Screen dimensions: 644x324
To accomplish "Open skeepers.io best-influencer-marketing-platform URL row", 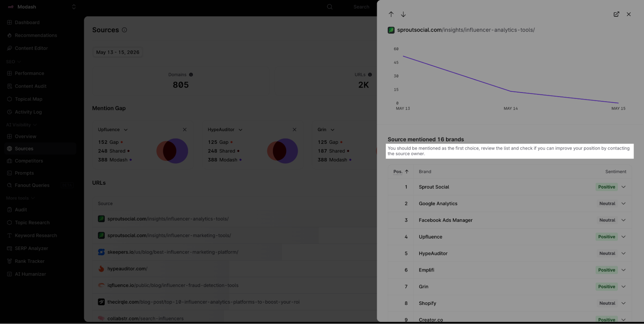I will [235, 252].
